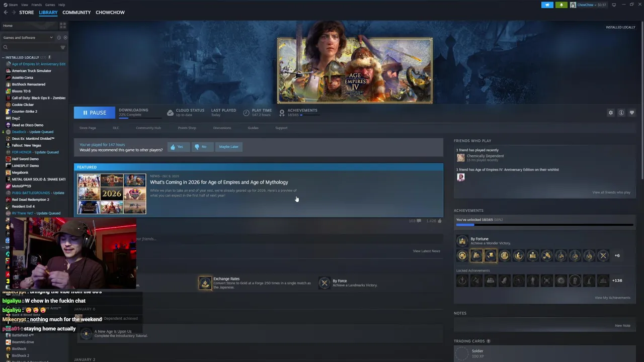Open the Games and Software dropdown

(x=28, y=38)
